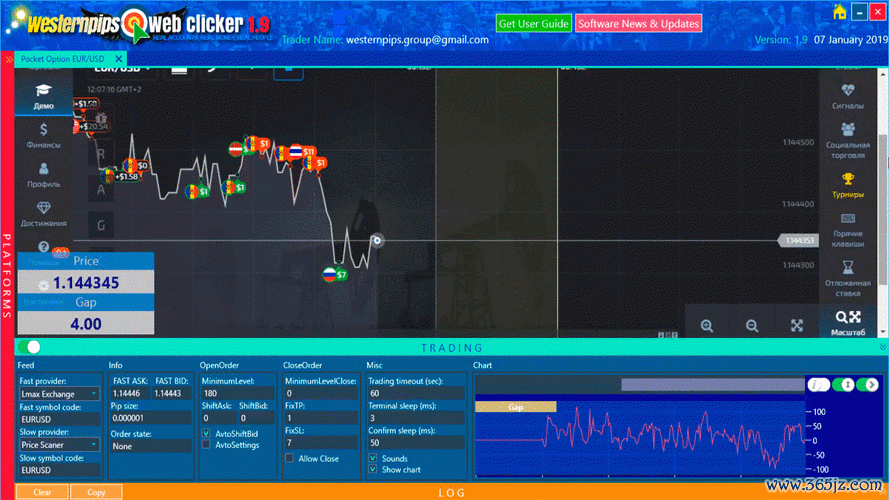Open Fast provider Lmax Exchange dropdown
The width and height of the screenshot is (889, 500).
point(59,393)
